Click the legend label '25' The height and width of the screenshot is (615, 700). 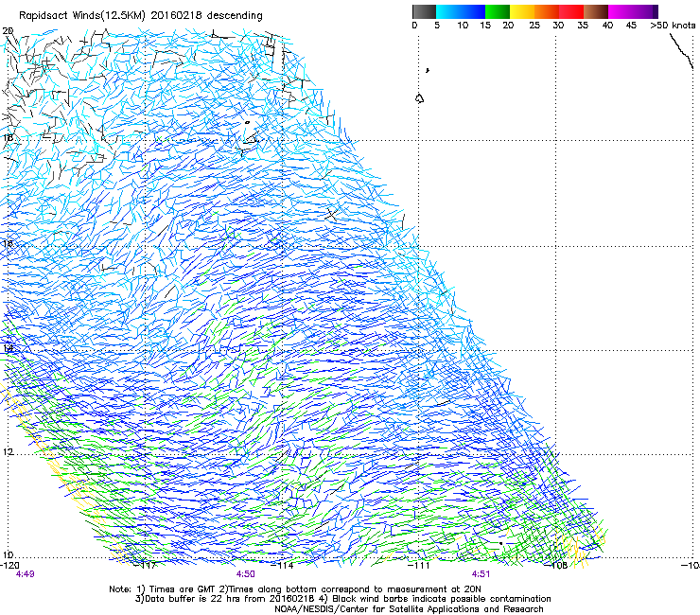(x=534, y=26)
